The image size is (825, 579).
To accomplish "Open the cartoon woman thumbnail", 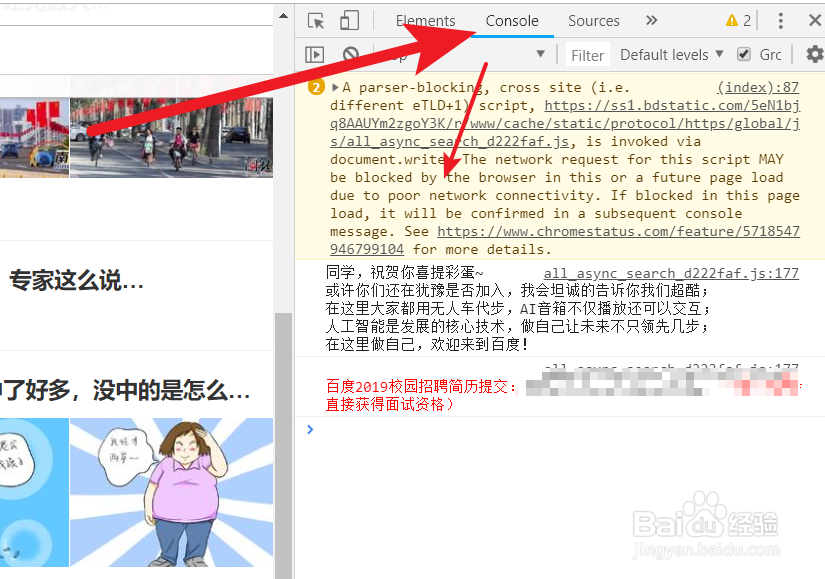I will point(172,492).
